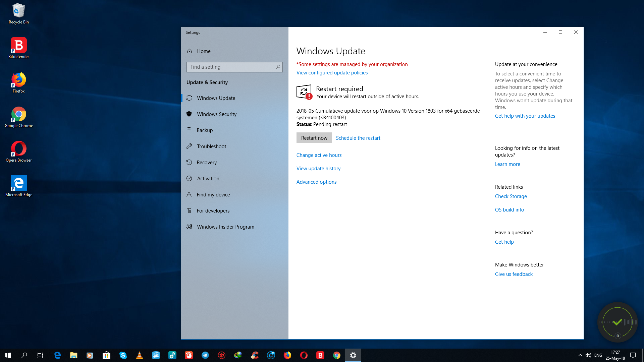Select Find my device

[213, 195]
